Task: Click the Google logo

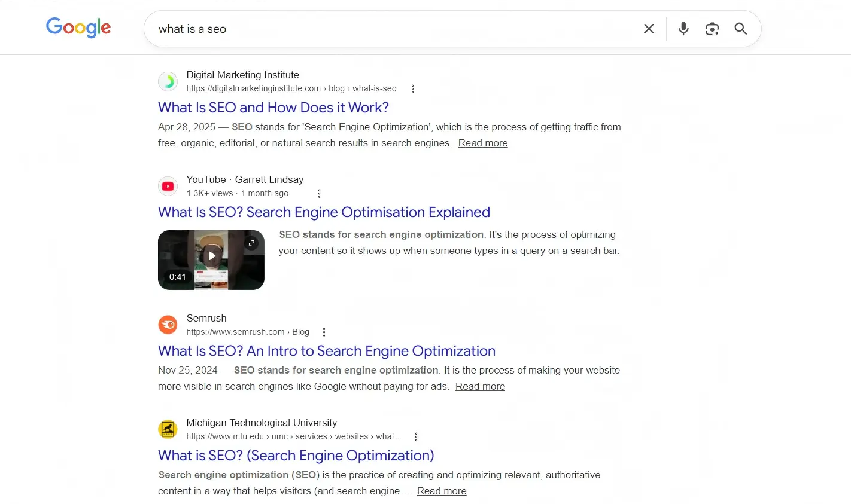Action: [x=78, y=28]
